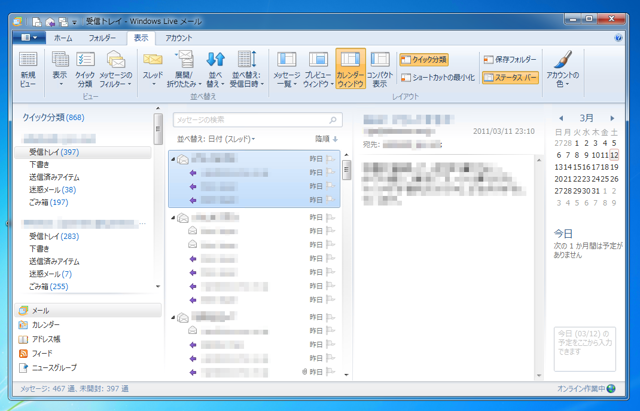Open the アドレス帳 shortcut

click(x=40, y=339)
